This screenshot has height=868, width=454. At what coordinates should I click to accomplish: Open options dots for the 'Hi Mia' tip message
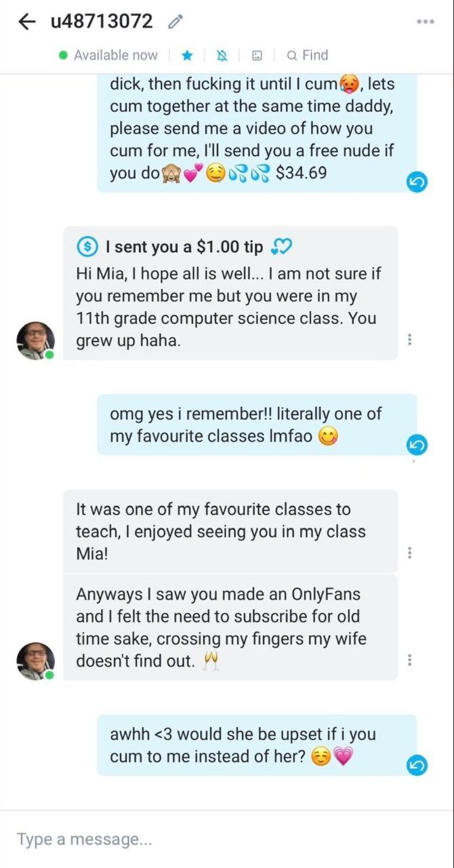[x=410, y=340]
